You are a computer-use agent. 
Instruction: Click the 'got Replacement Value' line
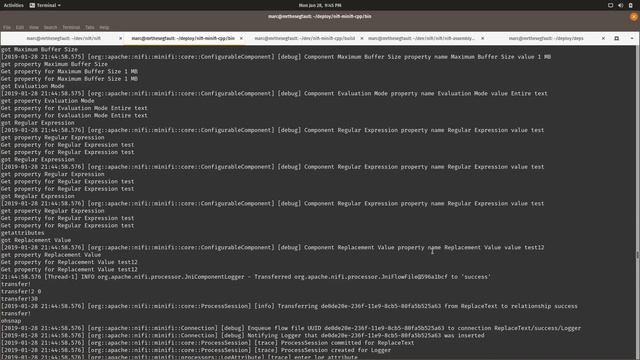[36, 240]
